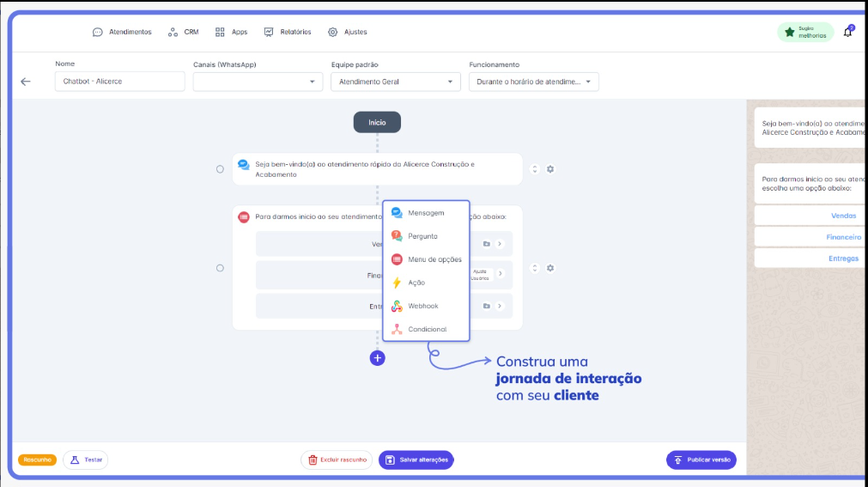Screen dimensions: 868x487
Task: Open settings gear for options menu block
Action: coord(550,268)
